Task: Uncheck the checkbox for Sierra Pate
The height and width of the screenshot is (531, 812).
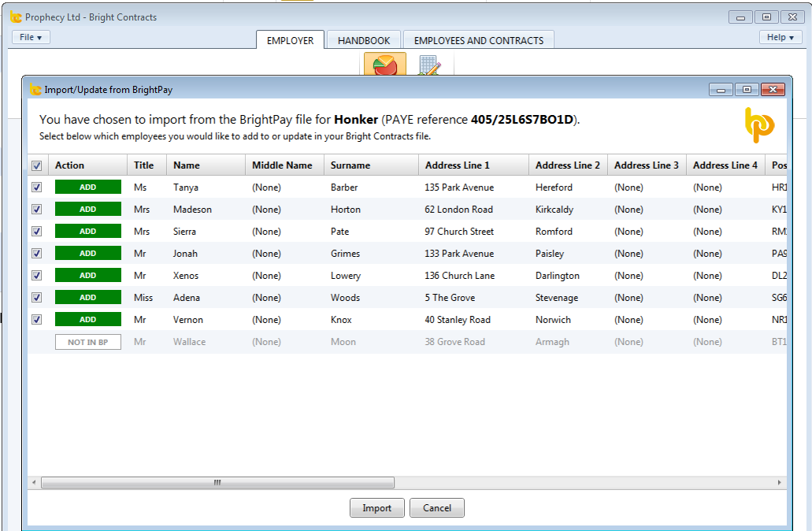Action: pos(37,231)
